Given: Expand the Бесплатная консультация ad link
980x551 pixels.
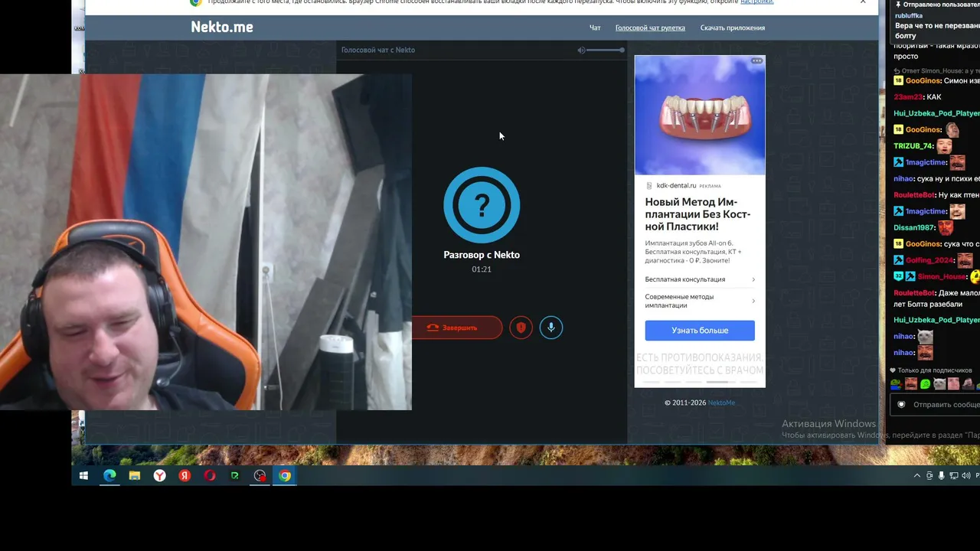Looking at the screenshot, I should pyautogui.click(x=700, y=279).
